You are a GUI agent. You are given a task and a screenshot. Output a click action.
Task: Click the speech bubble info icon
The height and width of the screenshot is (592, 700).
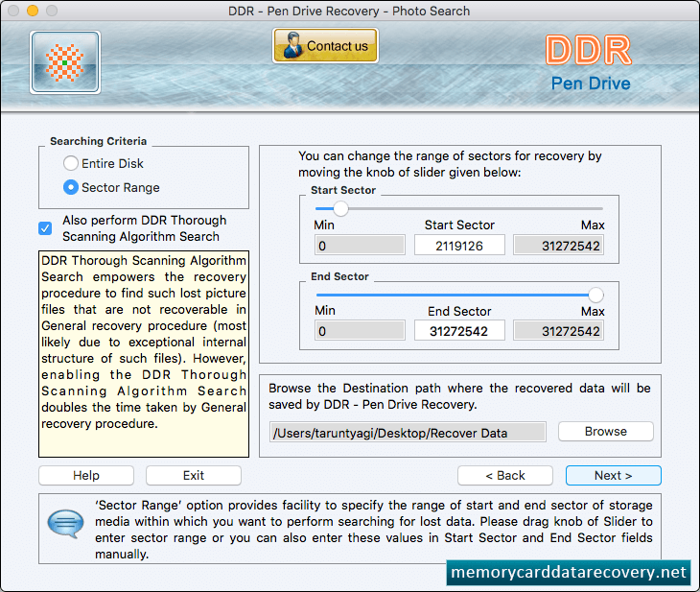point(65,523)
